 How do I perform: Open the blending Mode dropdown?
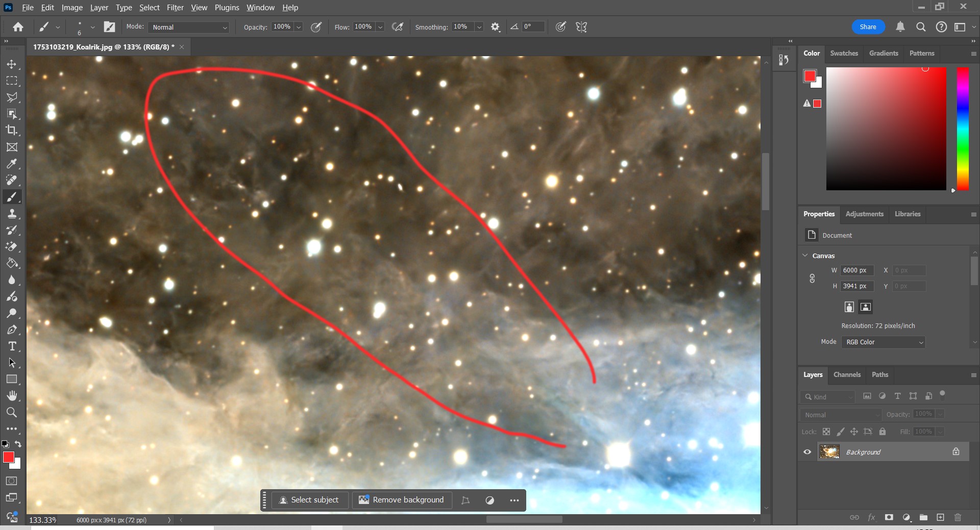(189, 27)
